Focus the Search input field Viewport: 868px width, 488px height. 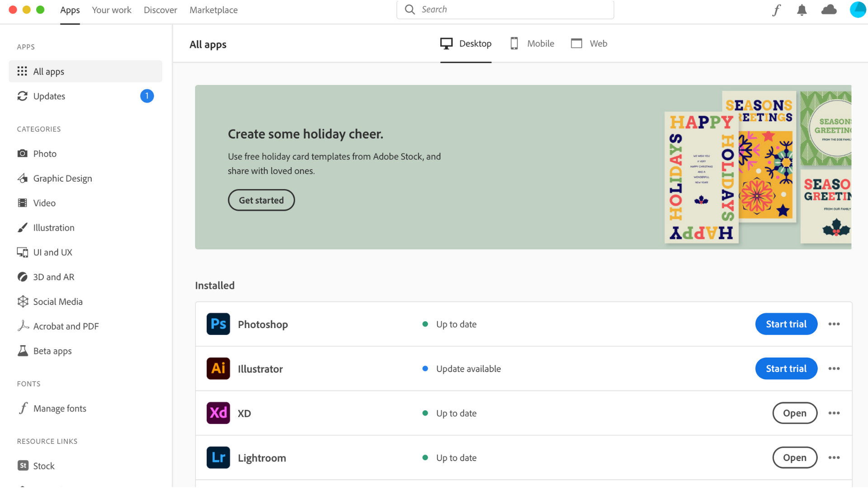505,9
